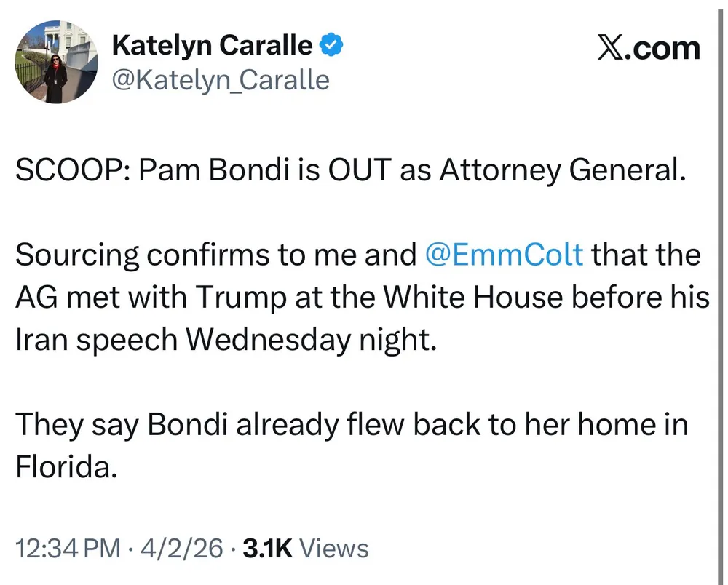This screenshot has height=585, width=728.
Task: Click the display name Katelyn Caralle
Action: 213,47
